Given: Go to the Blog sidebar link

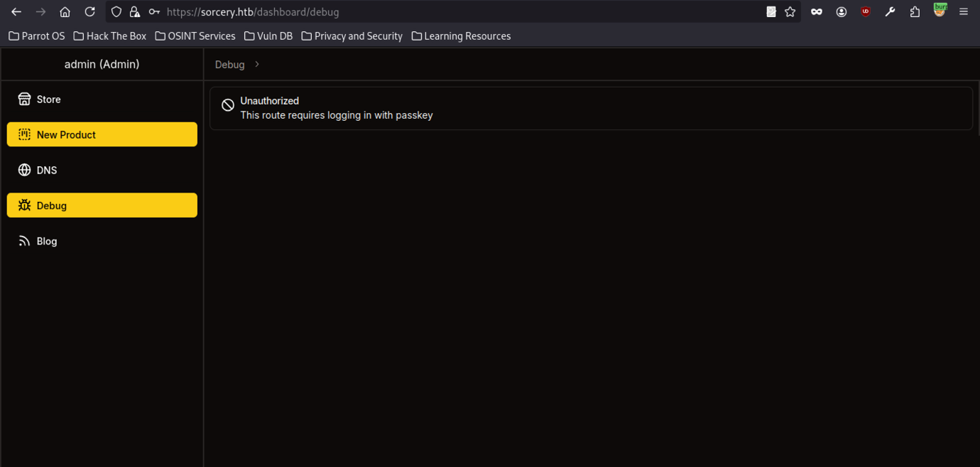Looking at the screenshot, I should point(46,242).
